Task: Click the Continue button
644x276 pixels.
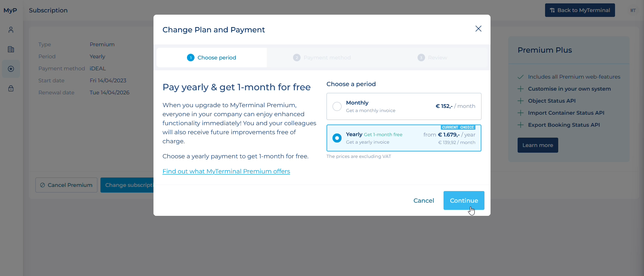Action: pyautogui.click(x=464, y=200)
